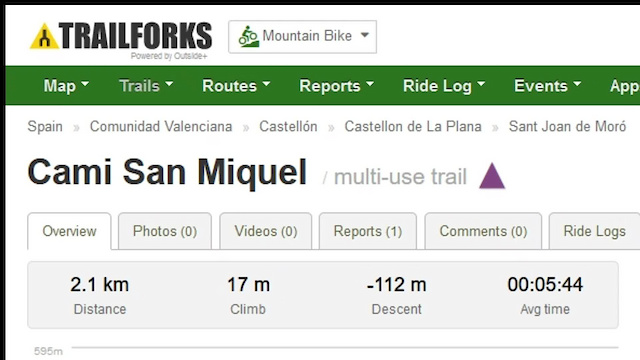Open the Reports (1) tab

[x=368, y=231]
